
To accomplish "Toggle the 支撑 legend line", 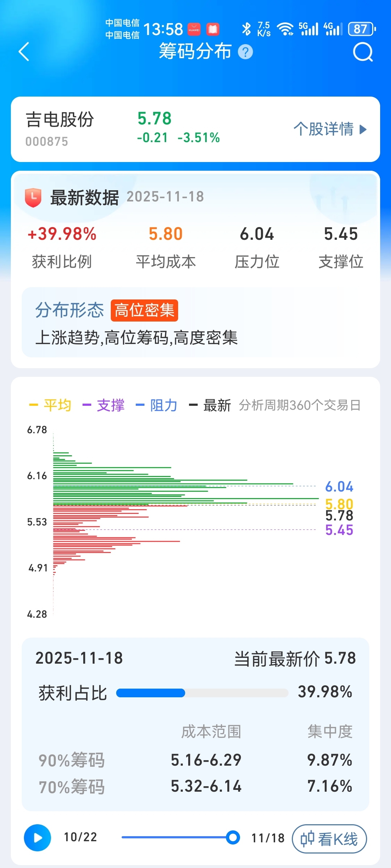I will point(104,405).
